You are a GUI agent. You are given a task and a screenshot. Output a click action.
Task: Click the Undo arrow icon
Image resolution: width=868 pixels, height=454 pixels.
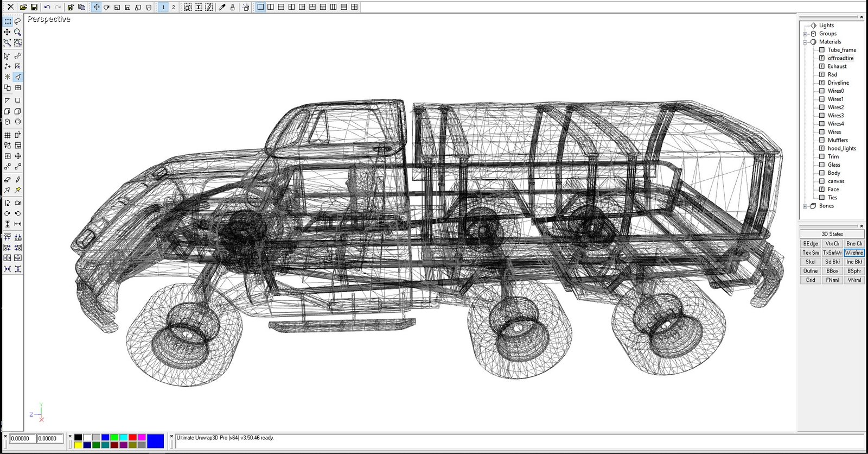coord(47,7)
